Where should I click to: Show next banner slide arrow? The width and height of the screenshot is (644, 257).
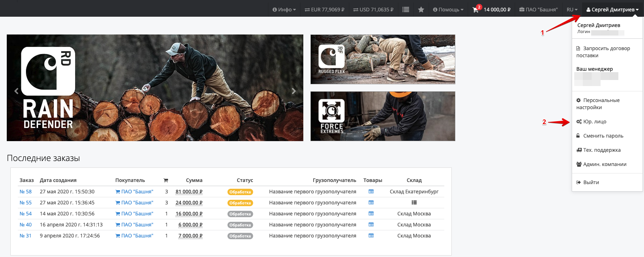294,91
